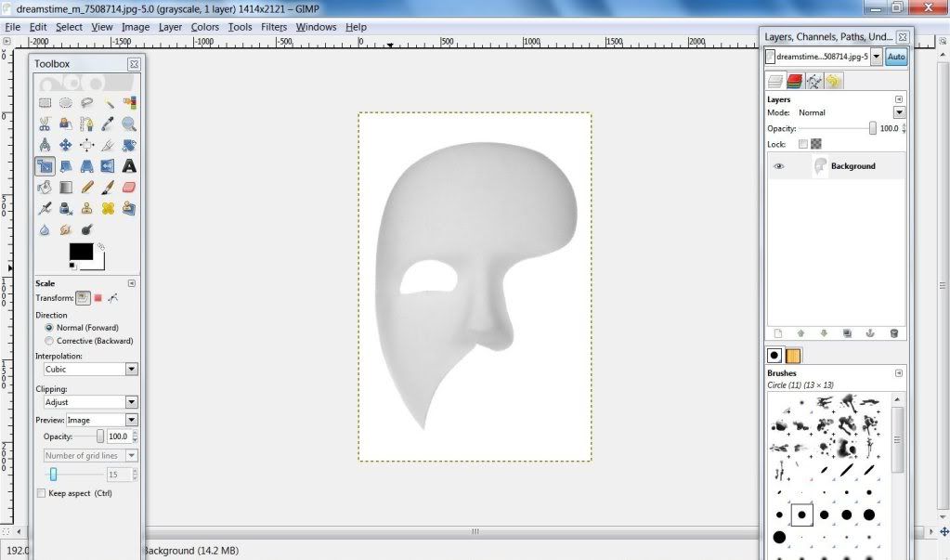Select the Smudge tool
Viewport: 950px width, 560px height.
(65, 229)
